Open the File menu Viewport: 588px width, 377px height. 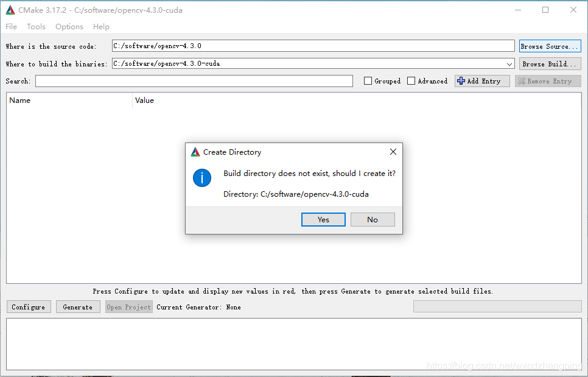click(x=11, y=27)
